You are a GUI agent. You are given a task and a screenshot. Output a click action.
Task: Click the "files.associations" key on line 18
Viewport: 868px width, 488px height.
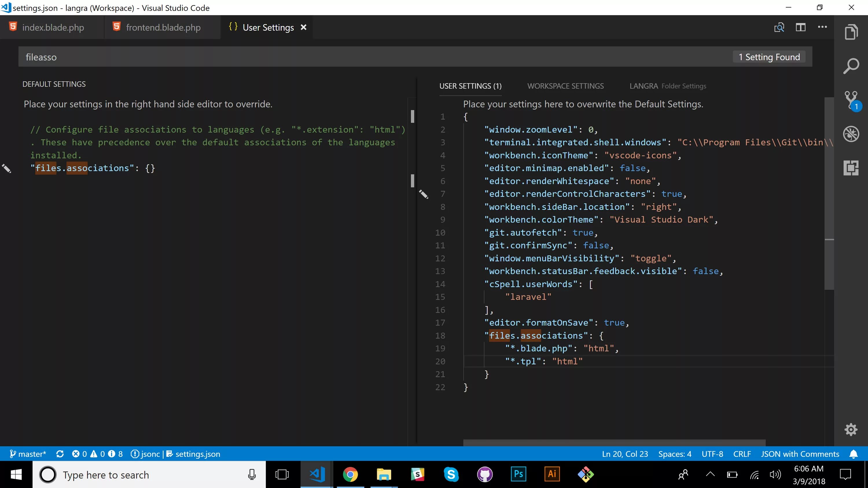pyautogui.click(x=536, y=335)
